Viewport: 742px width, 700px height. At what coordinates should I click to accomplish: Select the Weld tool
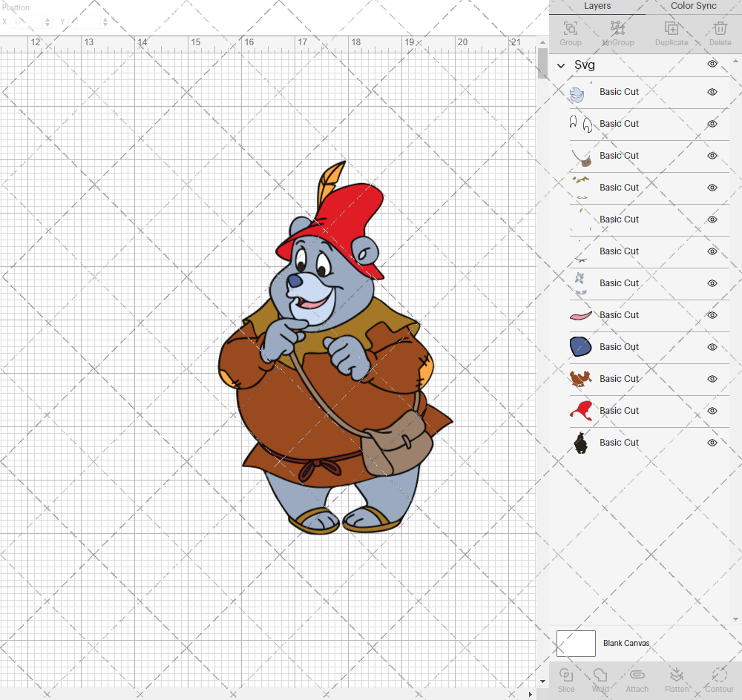(x=600, y=675)
